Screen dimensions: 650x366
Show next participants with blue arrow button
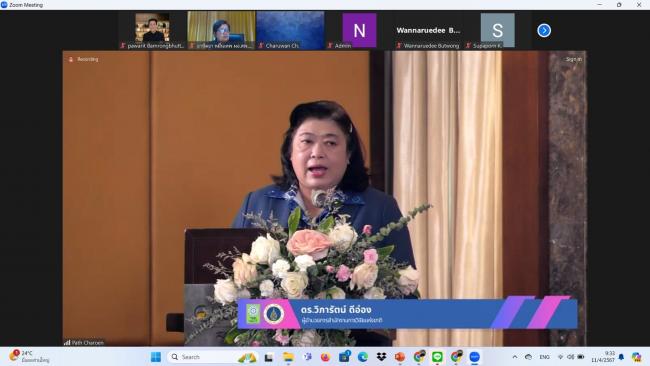point(544,30)
